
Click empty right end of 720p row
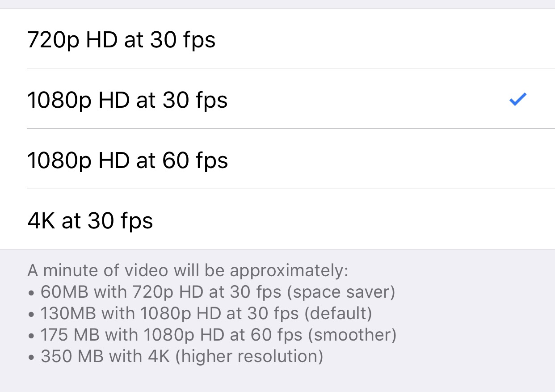point(492,40)
